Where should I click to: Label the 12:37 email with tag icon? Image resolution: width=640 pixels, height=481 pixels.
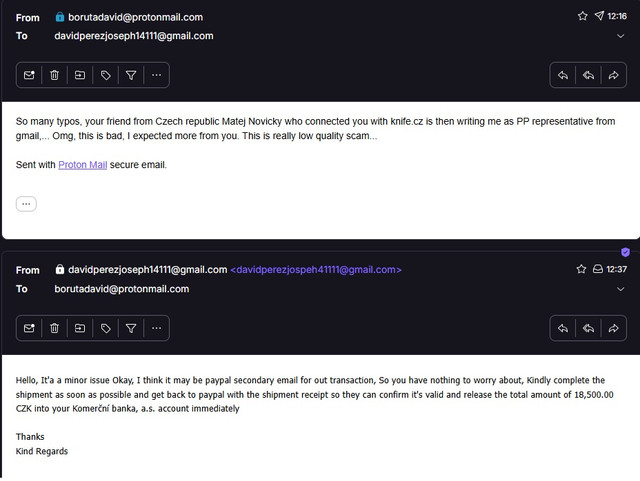tap(106, 328)
